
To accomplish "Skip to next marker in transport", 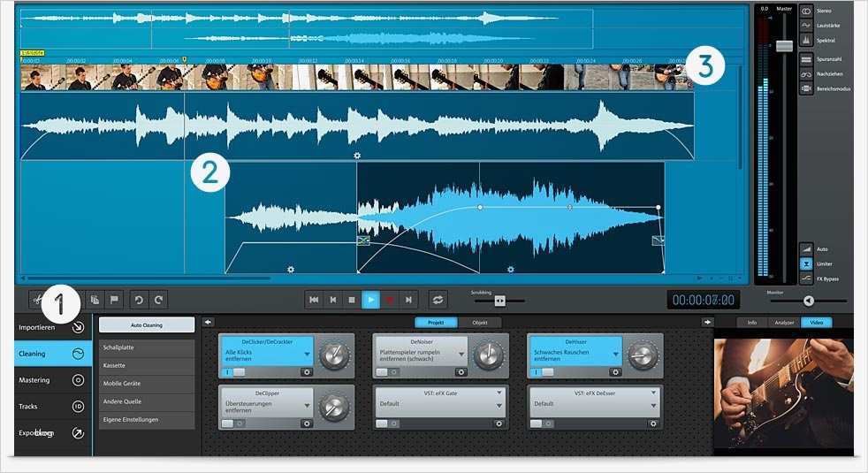I will point(408,301).
